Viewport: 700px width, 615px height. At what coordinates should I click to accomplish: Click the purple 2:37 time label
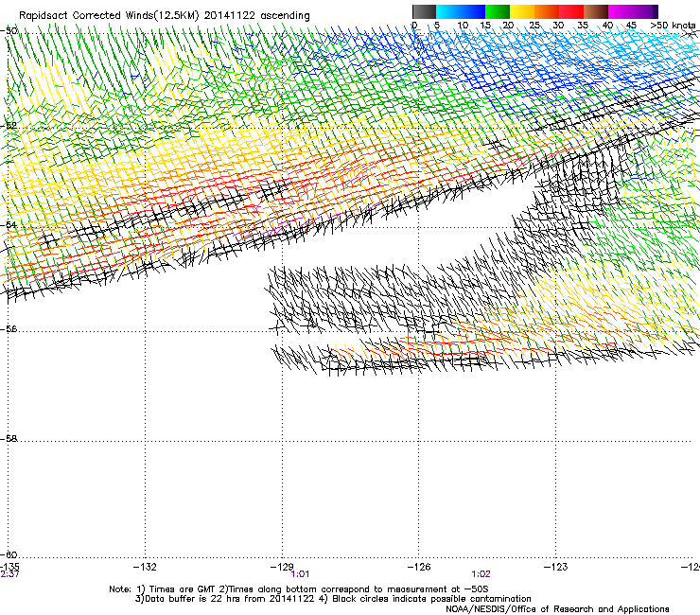coord(9,574)
